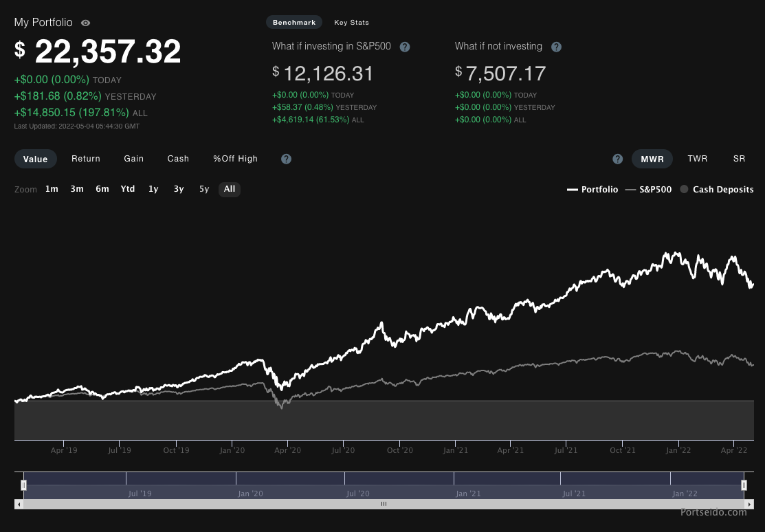The height and width of the screenshot is (532, 765).
Task: Click the right arrow on the bottom chart scrollbar
Action: coord(749,504)
